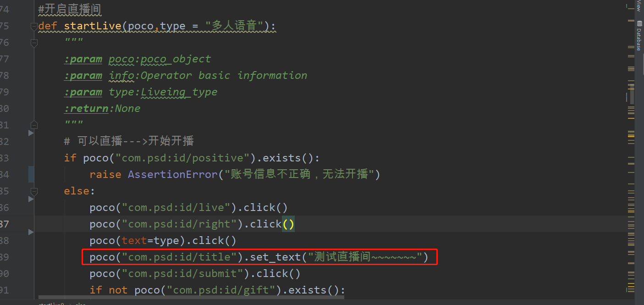Open the Database side tab

(x=639, y=36)
